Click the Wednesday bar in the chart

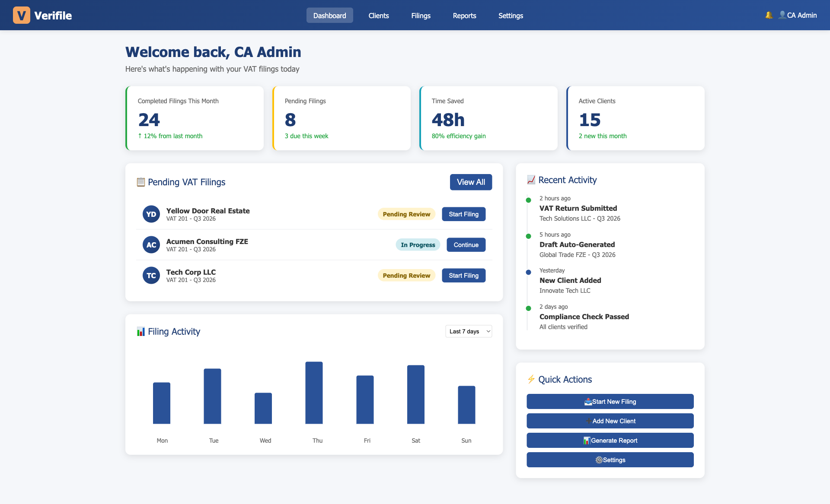click(263, 408)
